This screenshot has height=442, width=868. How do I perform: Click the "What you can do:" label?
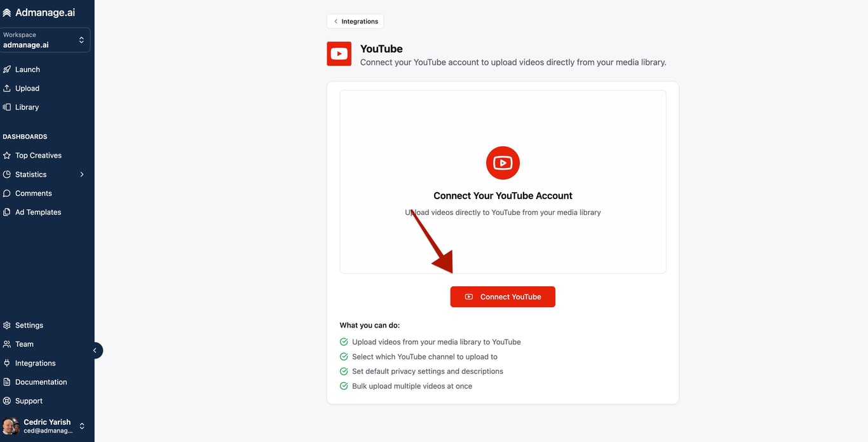(370, 326)
